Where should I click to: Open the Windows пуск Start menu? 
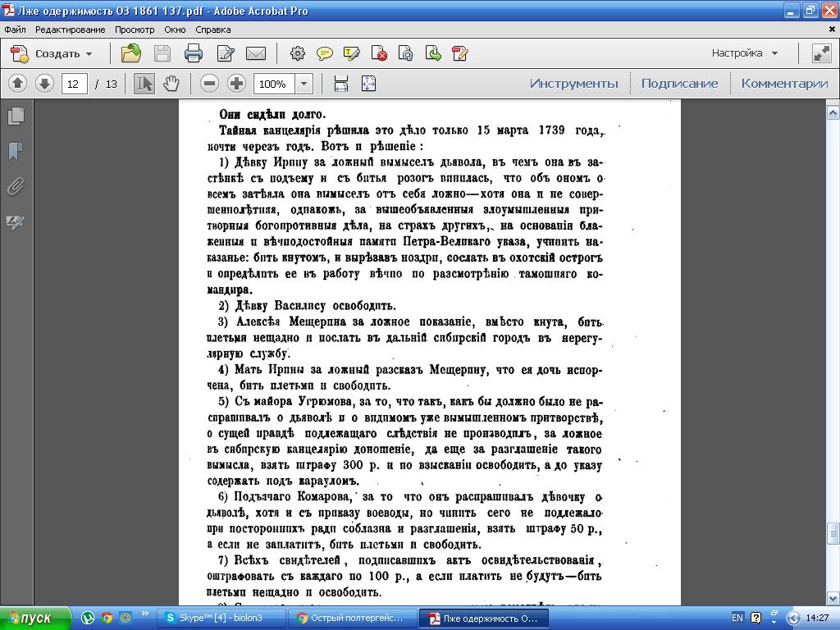click(x=35, y=618)
